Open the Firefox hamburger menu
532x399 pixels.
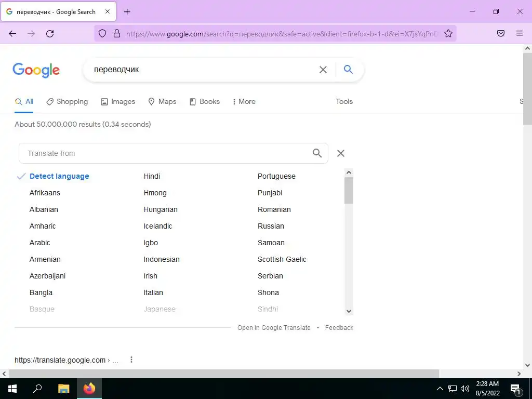[520, 33]
